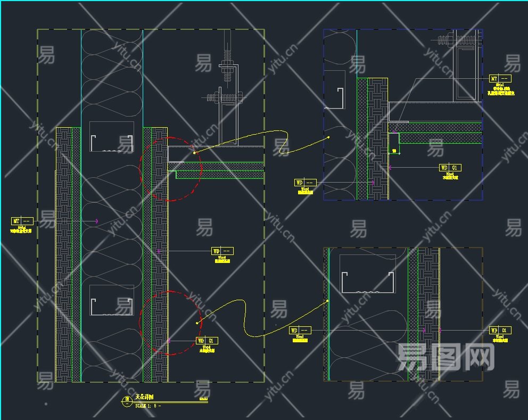This screenshot has height=420, width=528.
Task: Click WD 01 tag inside upper detail view
Action: [x=450, y=168]
